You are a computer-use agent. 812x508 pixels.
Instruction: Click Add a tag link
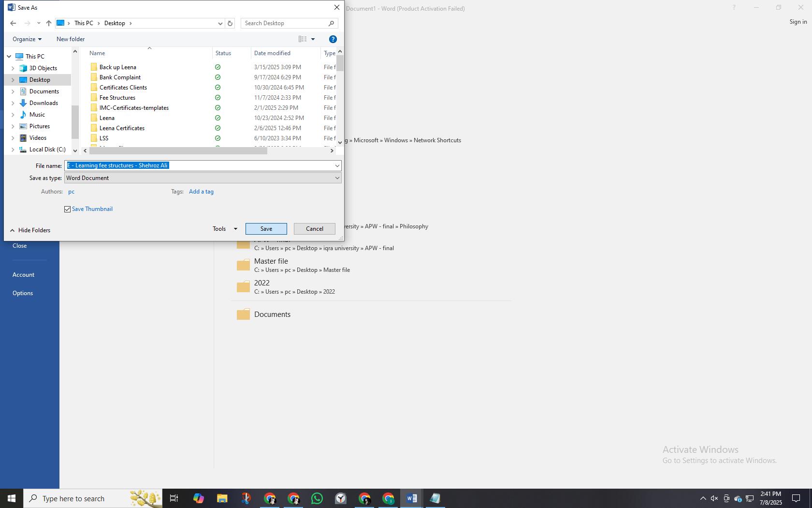coord(201,192)
